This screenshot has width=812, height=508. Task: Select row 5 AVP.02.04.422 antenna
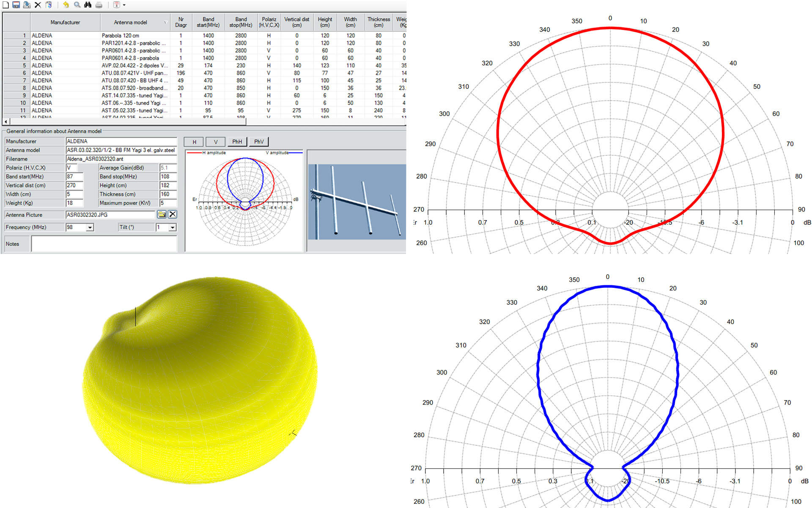(205, 66)
